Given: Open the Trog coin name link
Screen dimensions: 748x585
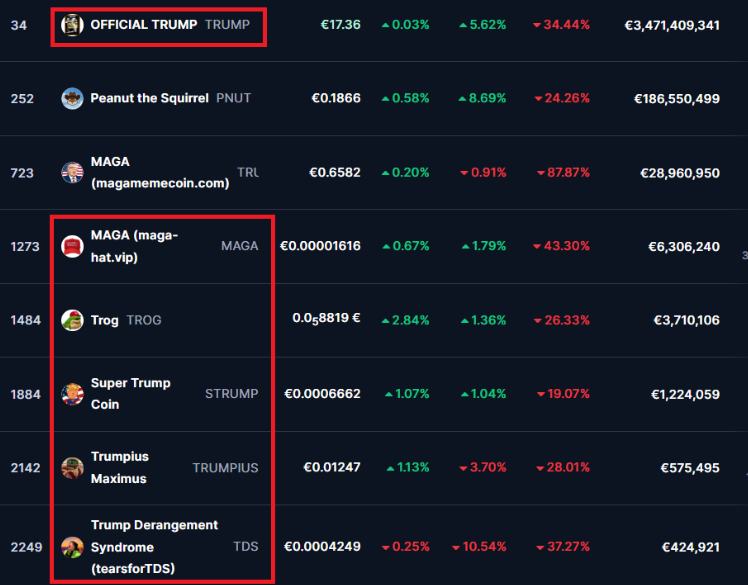Looking at the screenshot, I should pyautogui.click(x=104, y=320).
